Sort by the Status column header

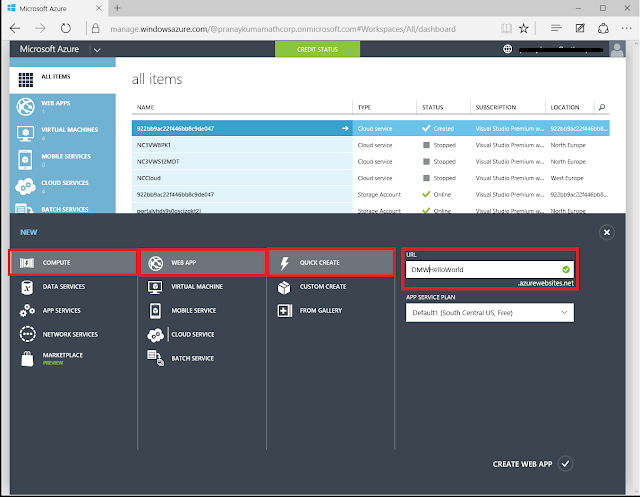point(433,107)
